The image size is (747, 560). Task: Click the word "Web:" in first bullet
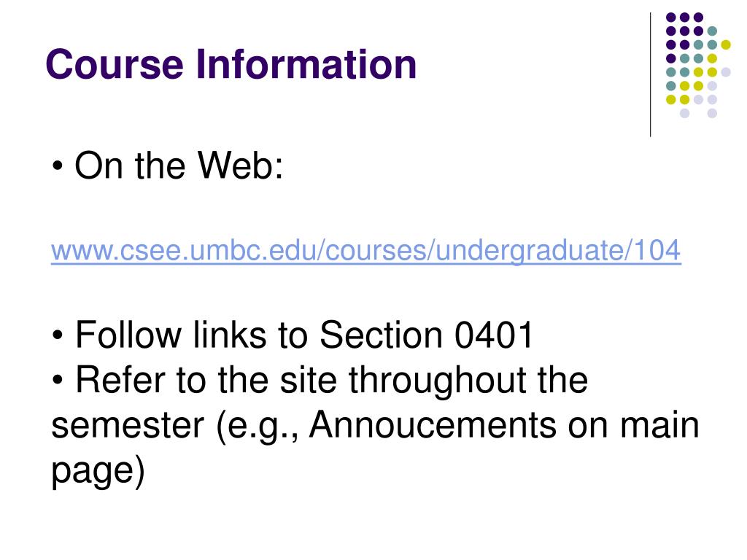[x=241, y=166]
